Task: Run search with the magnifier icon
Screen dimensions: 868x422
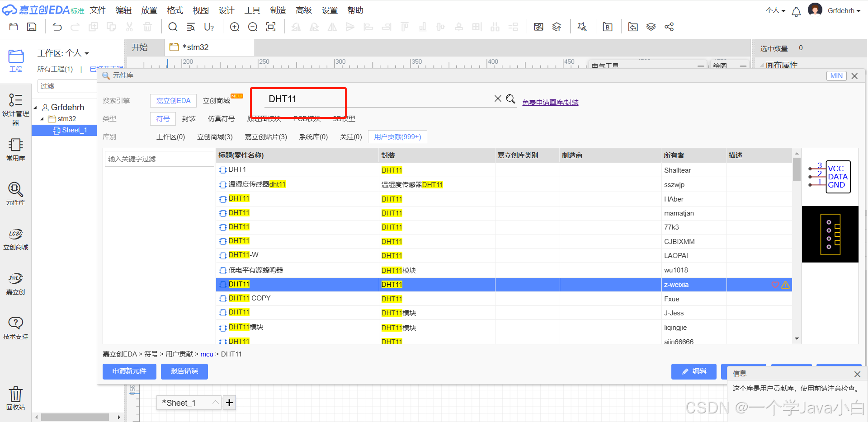Action: click(x=510, y=98)
